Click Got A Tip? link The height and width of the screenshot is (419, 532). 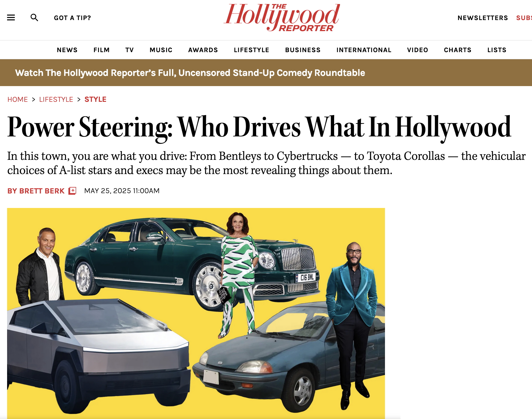72,18
